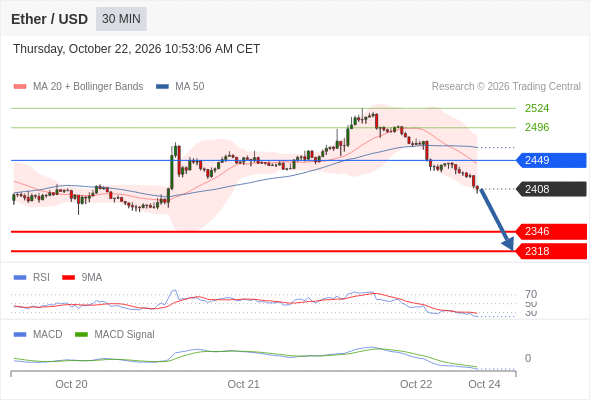Click the Oct 20 date axis label

(x=71, y=384)
